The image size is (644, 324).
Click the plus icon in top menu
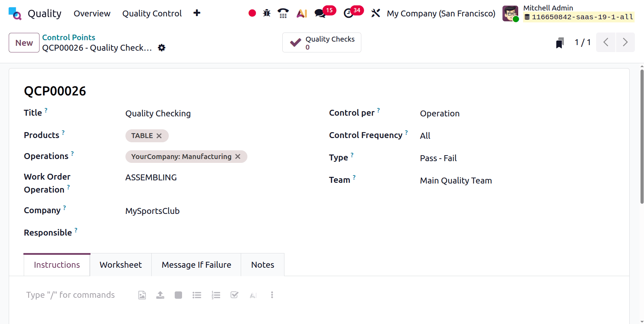pyautogui.click(x=197, y=13)
